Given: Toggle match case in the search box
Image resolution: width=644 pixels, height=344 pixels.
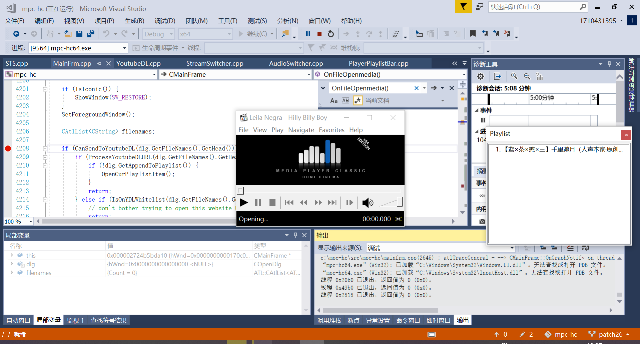Looking at the screenshot, I should coord(334,100).
